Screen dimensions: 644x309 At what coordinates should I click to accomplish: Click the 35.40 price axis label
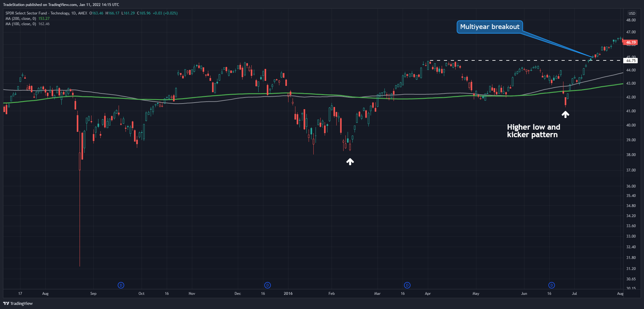pyautogui.click(x=631, y=196)
